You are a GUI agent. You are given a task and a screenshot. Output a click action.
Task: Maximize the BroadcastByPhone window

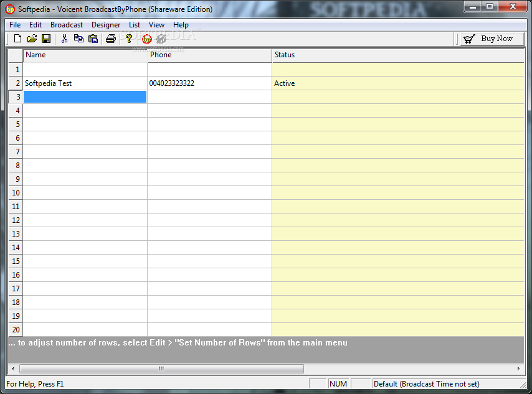pyautogui.click(x=490, y=7)
